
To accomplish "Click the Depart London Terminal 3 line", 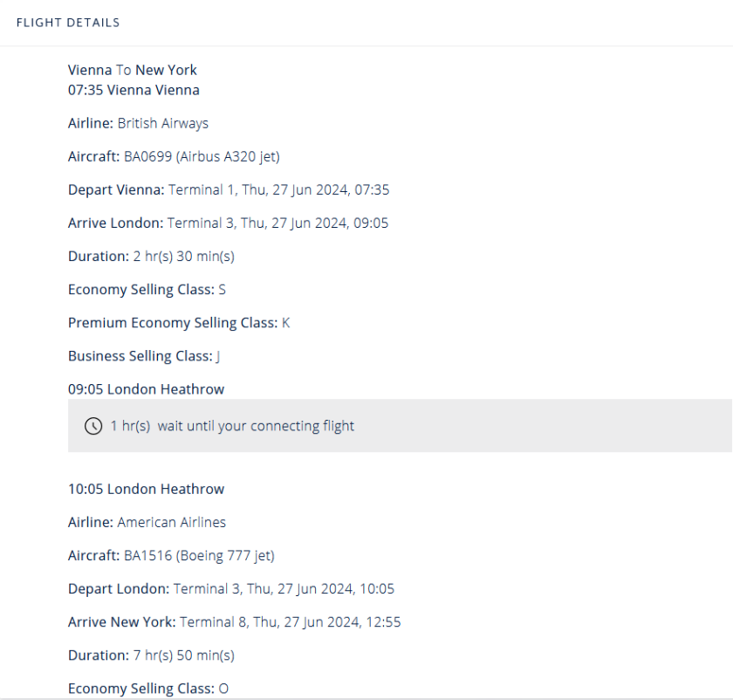I will point(231,588).
